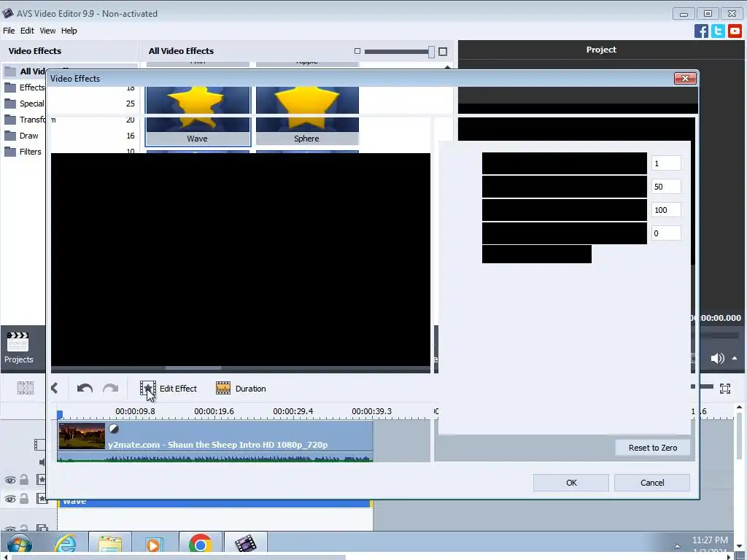Toggle visibility of the first effects track

coord(10,480)
